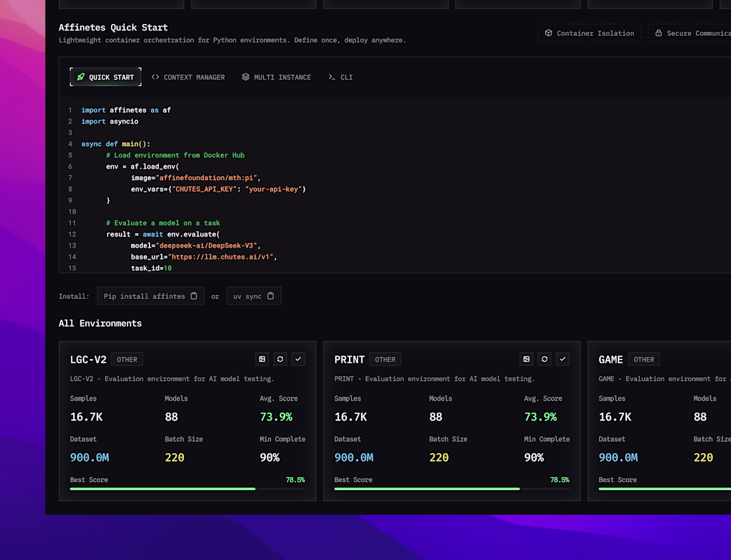Select the Quick Start tab
The image size is (731, 560).
coord(106,77)
